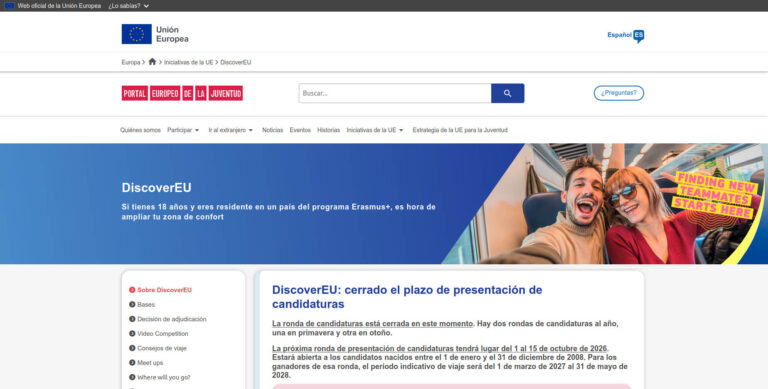Click 'La próxima ronda de presentación' underlined text
Viewport: 768px width, 389px height.
point(440,348)
